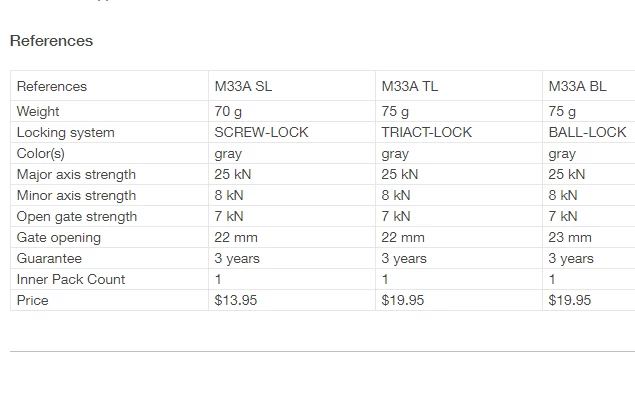Click the Gate opening row label
Viewport: 635px width, 404px height.
(x=59, y=237)
